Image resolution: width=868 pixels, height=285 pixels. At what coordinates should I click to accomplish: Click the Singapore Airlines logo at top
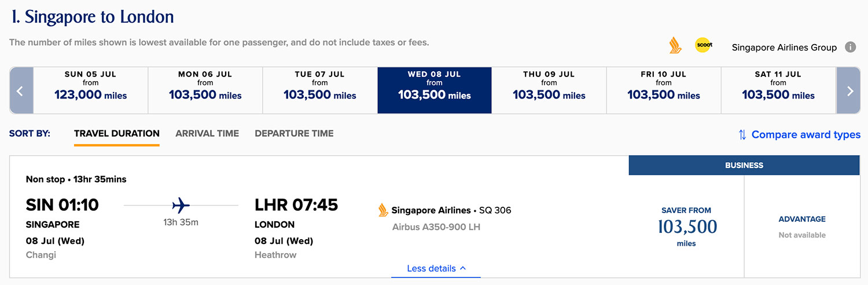point(675,46)
